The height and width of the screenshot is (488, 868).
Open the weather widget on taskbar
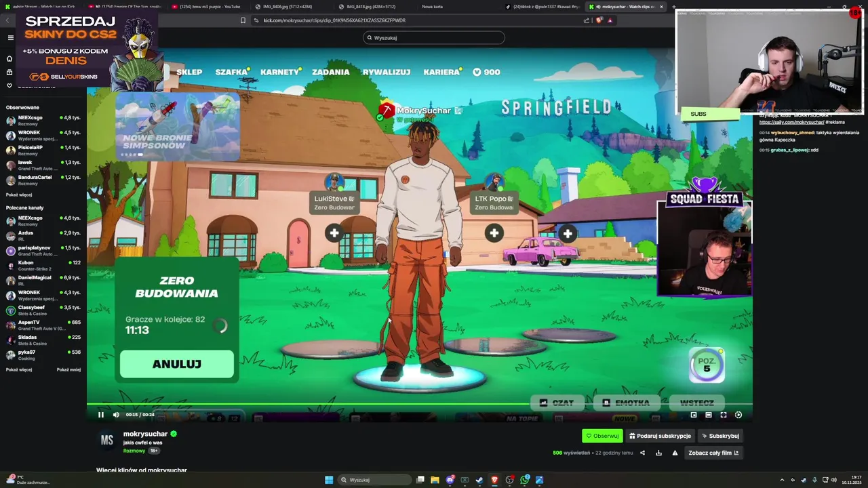[28, 480]
